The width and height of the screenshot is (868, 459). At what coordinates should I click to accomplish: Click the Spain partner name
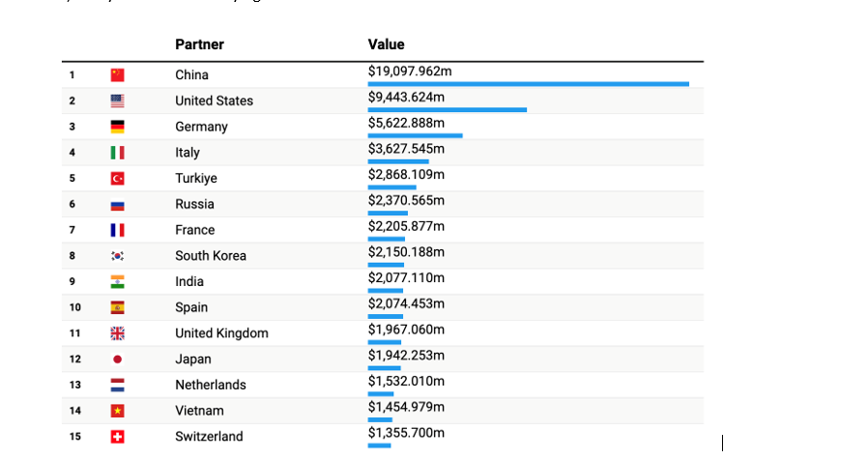pos(191,307)
